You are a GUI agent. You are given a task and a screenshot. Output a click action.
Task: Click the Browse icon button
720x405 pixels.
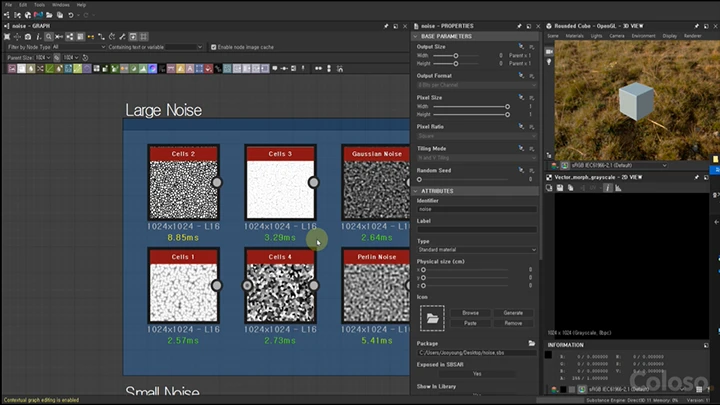point(470,313)
